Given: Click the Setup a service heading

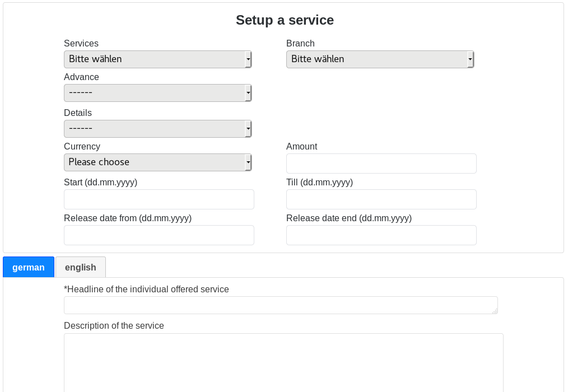Looking at the screenshot, I should [x=285, y=20].
